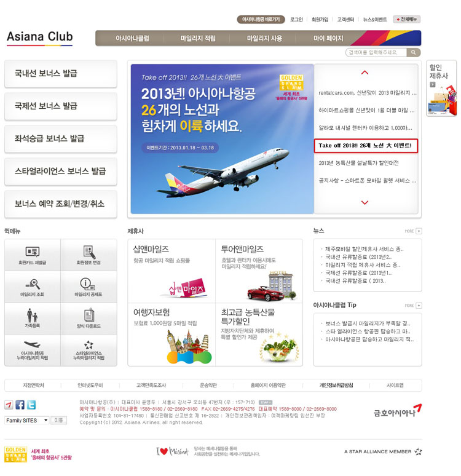Click the Twitter icon in the footer

click(x=31, y=405)
